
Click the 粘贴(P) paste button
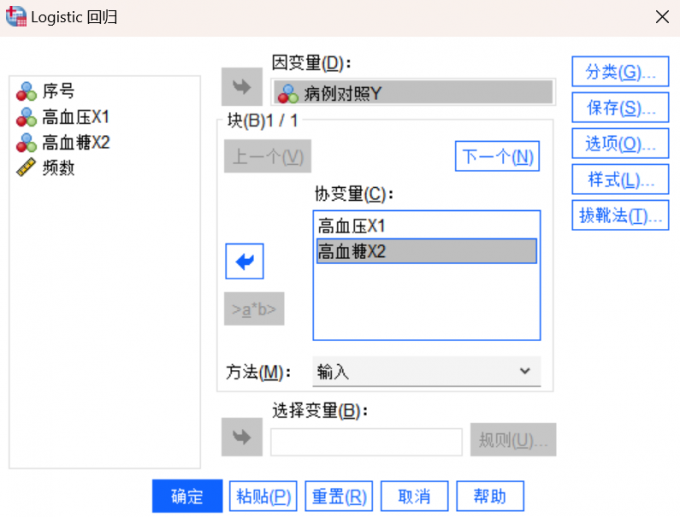click(263, 496)
